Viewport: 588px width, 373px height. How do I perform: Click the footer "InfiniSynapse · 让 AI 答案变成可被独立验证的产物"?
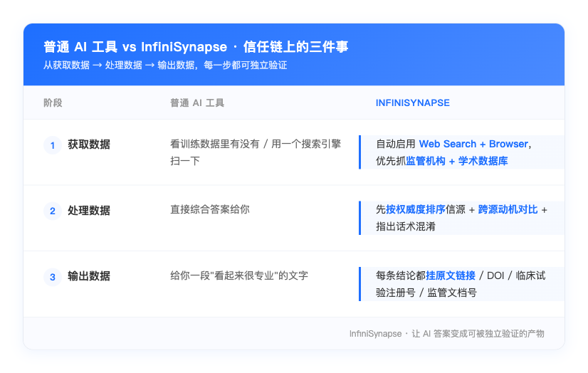446,334
